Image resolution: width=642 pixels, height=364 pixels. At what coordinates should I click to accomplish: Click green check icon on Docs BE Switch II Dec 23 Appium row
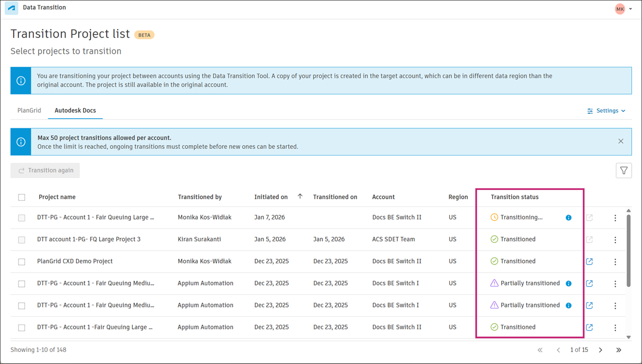[x=494, y=327]
